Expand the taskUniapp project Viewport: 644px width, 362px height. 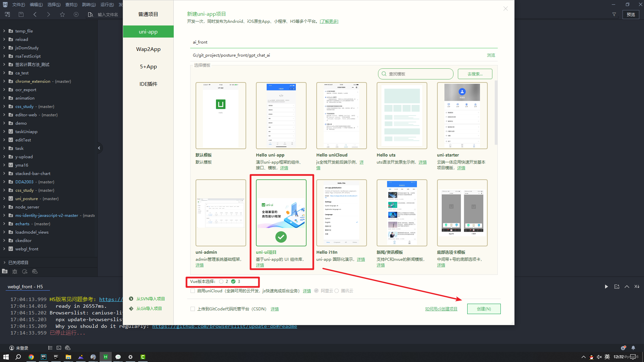tap(4, 131)
